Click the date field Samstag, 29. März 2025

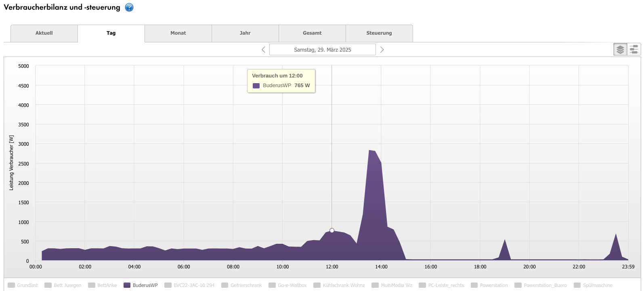(x=323, y=50)
